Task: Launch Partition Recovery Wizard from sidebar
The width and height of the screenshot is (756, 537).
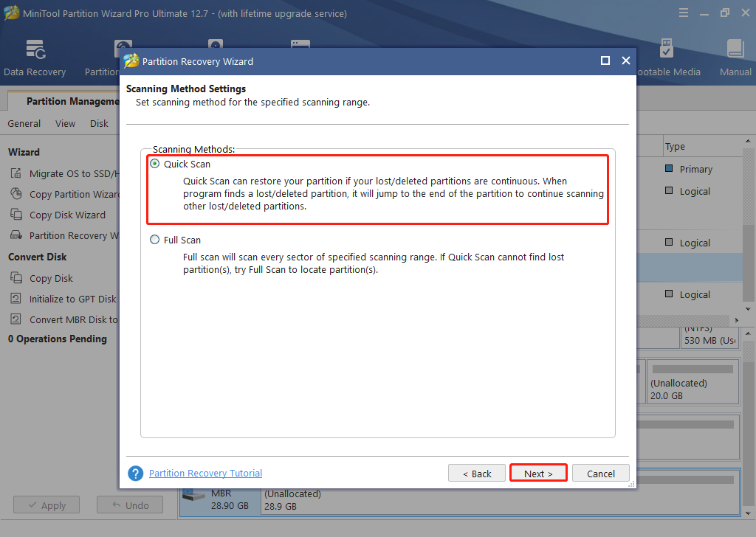Action: tap(65, 235)
